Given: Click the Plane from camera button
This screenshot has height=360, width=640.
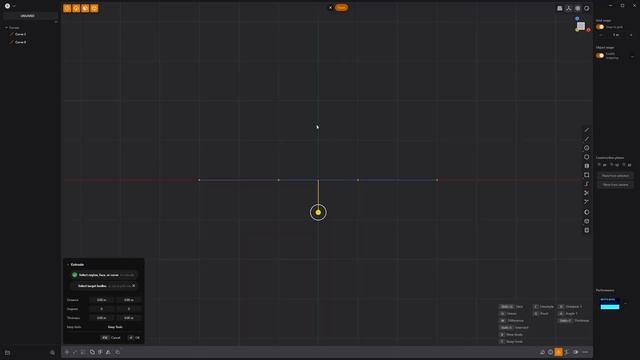Looking at the screenshot, I should pos(616,185).
